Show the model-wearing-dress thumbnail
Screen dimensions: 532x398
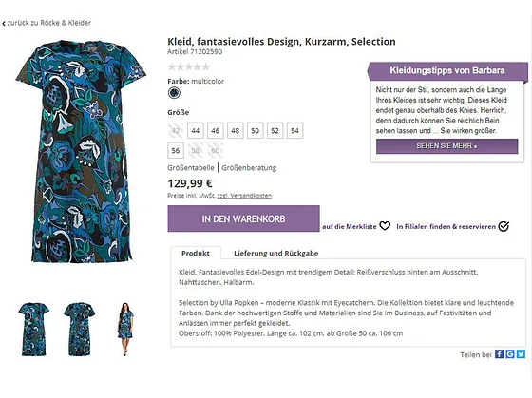[x=125, y=329]
